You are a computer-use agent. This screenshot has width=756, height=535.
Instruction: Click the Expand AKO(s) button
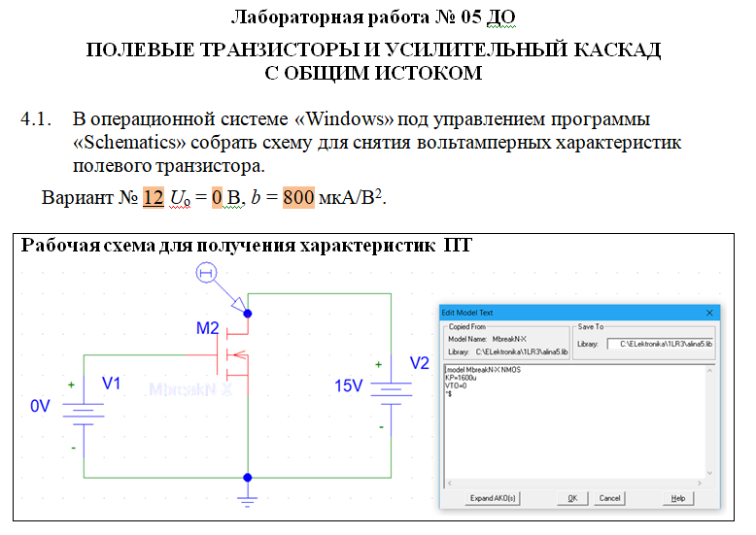pos(493,498)
